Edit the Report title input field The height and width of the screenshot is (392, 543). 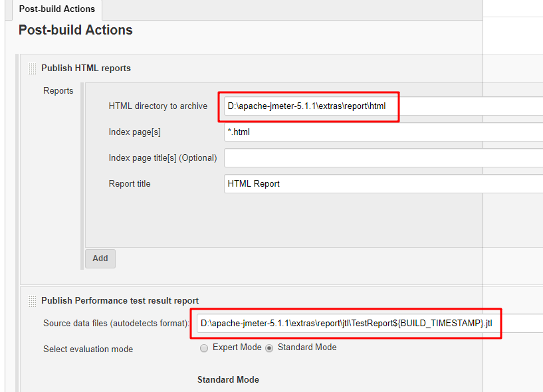(383, 184)
